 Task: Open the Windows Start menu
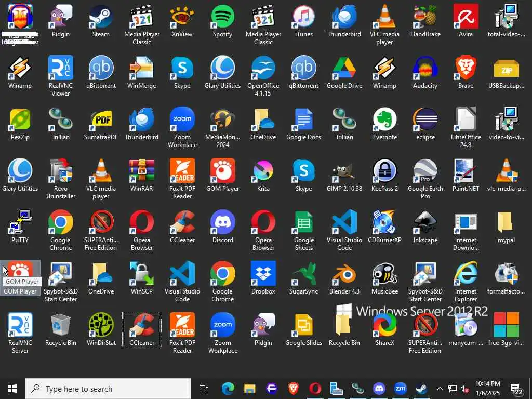[12, 389]
